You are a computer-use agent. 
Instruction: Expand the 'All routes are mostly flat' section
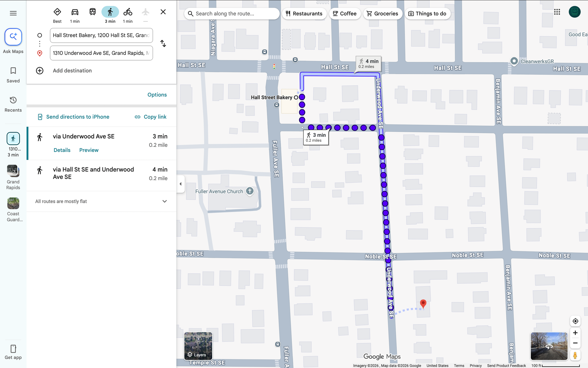point(101,201)
